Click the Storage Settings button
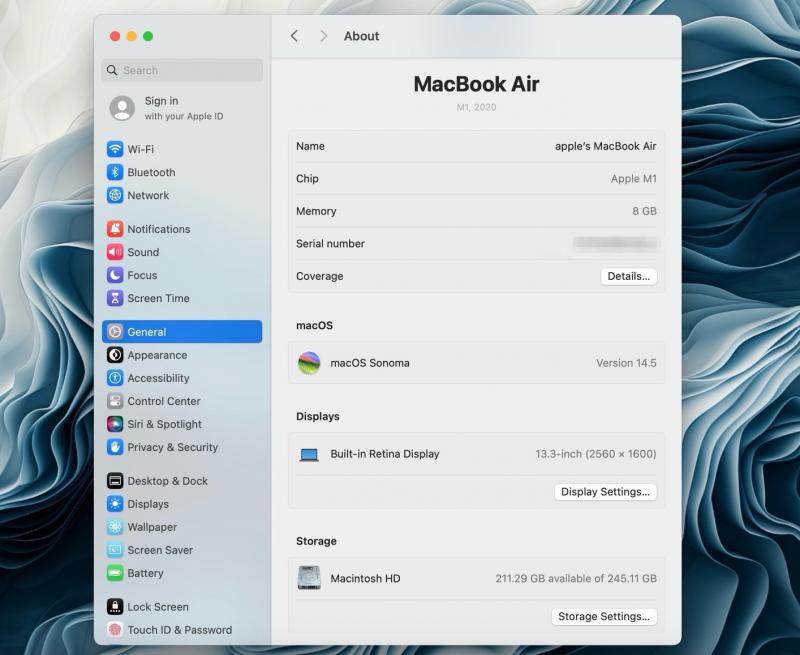The width and height of the screenshot is (800, 655). pos(604,617)
